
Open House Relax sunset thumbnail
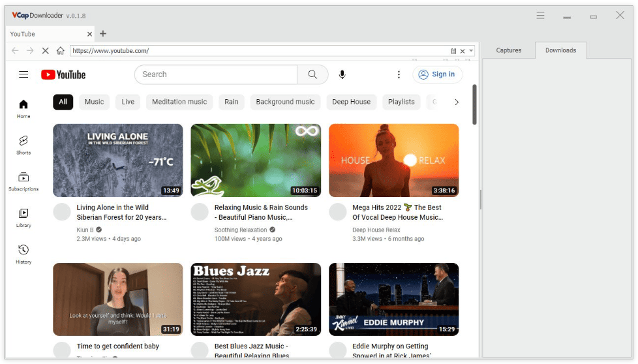[x=394, y=160]
